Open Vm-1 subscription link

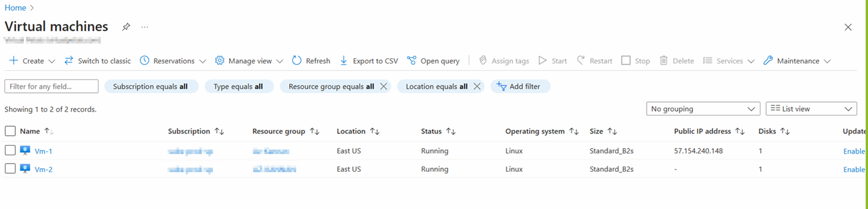pos(190,151)
